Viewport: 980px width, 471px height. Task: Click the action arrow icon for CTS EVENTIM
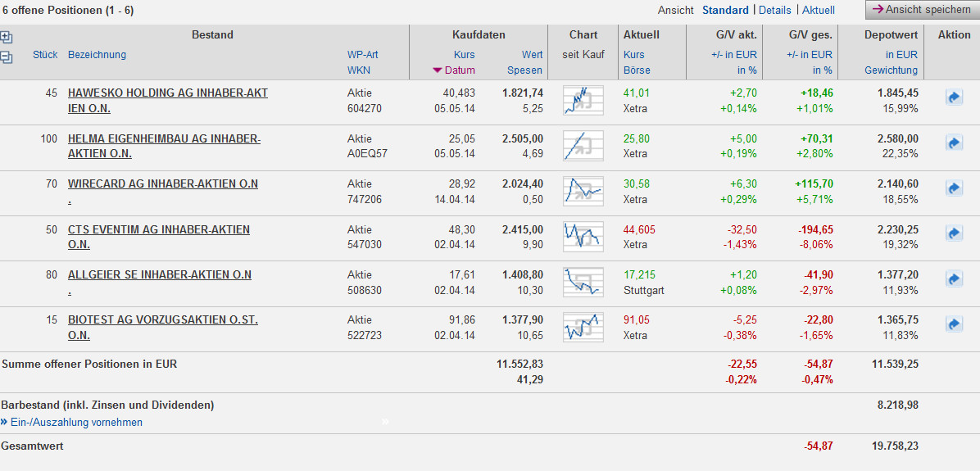tap(954, 233)
